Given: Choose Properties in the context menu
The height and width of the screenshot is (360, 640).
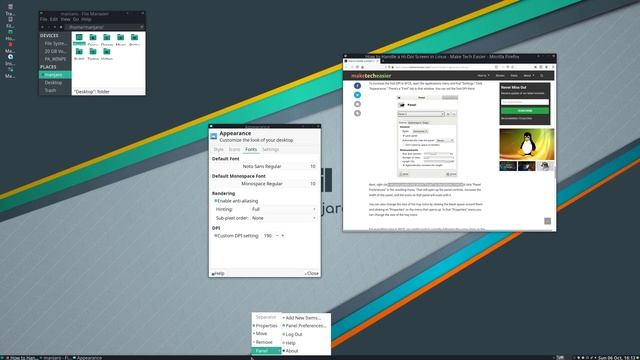Looking at the screenshot, I should 266,326.
